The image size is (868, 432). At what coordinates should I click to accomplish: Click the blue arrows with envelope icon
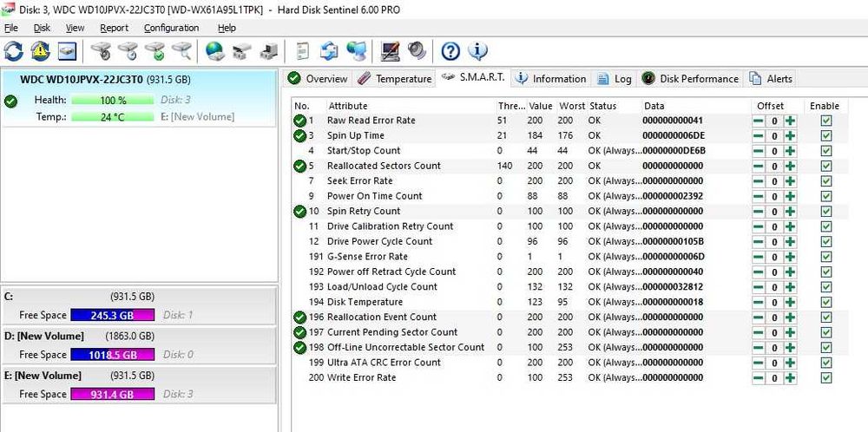(329, 51)
